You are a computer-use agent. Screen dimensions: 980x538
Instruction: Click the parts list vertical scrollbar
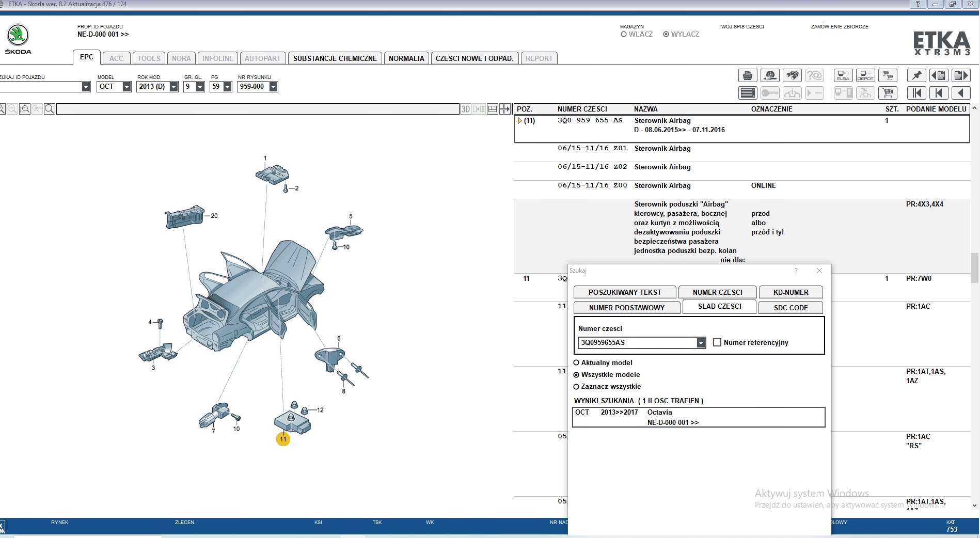[x=974, y=268]
